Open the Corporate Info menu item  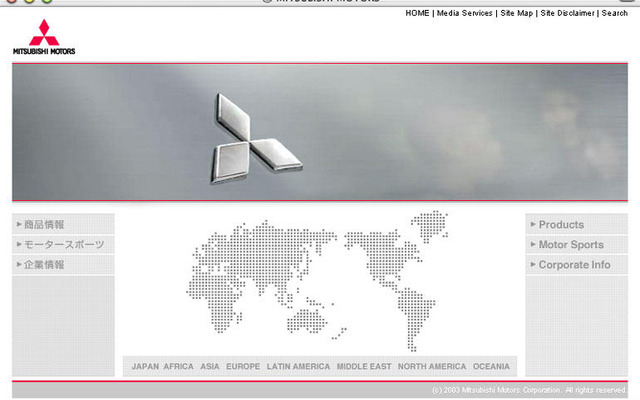(x=574, y=264)
